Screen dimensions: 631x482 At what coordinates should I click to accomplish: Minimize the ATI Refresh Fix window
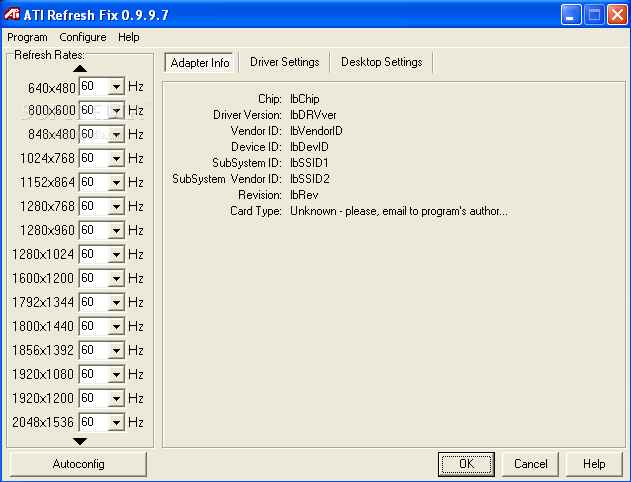571,15
